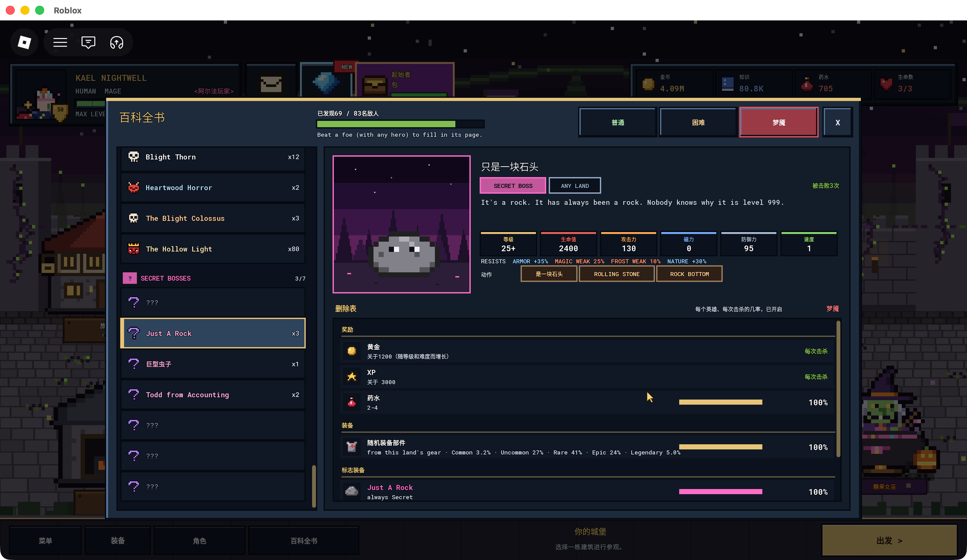The image size is (967, 560).
Task: Open the hamburger menu icon
Action: tap(60, 42)
